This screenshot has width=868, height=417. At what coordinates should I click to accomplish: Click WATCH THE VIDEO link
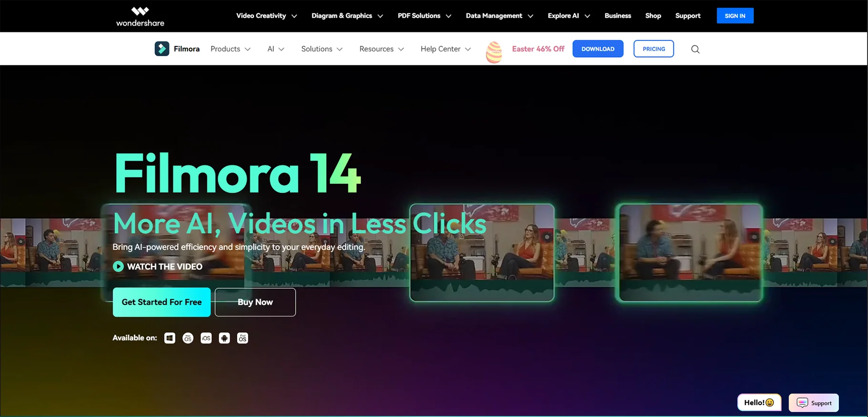[x=165, y=266]
